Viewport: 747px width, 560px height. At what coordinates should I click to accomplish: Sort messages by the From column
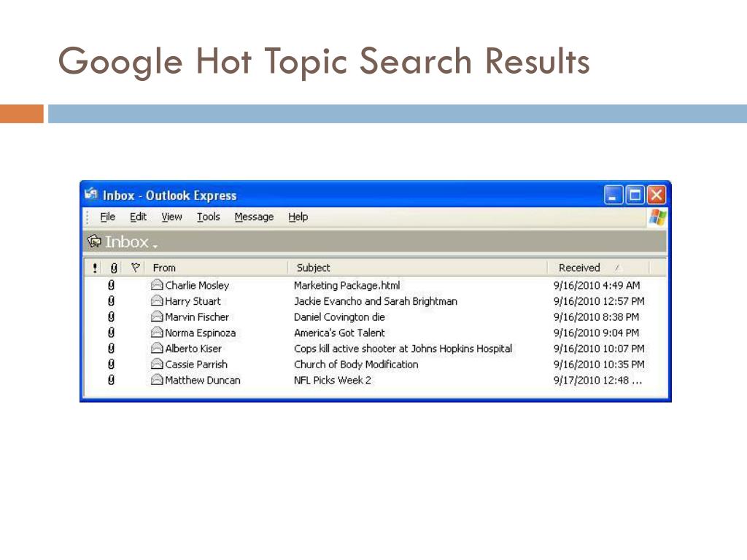[x=164, y=268]
